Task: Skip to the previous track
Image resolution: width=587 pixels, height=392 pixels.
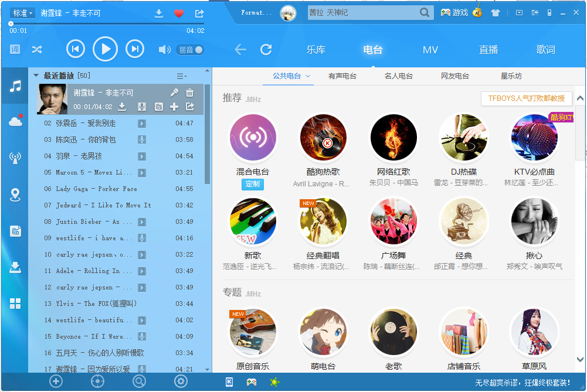Action: click(76, 49)
